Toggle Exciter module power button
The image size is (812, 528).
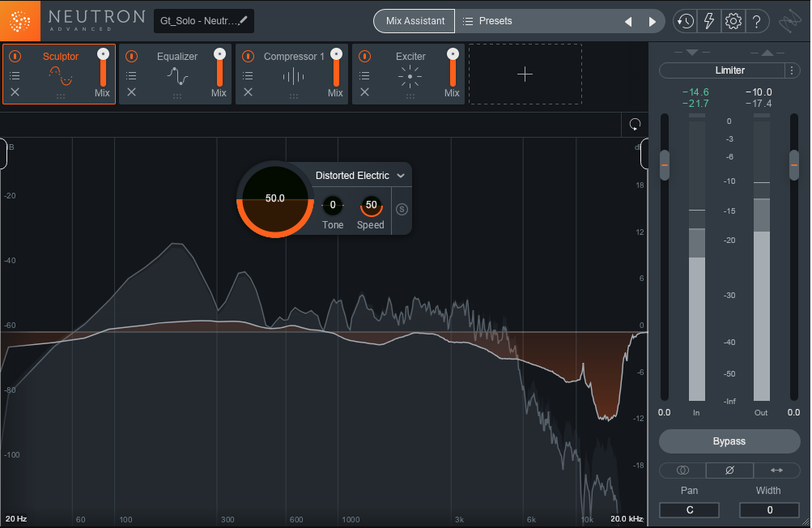click(364, 56)
